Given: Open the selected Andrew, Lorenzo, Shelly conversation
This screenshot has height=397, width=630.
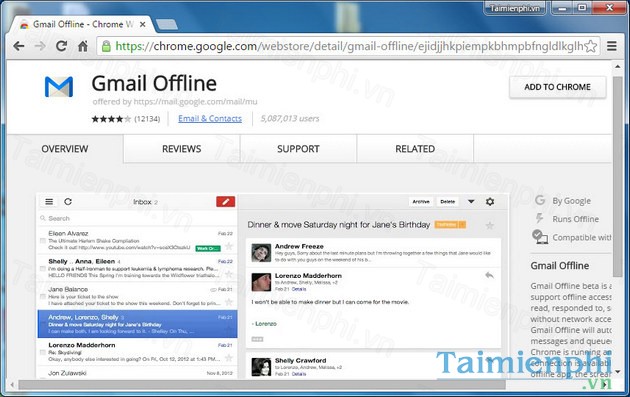Looking at the screenshot, I should coord(137,324).
